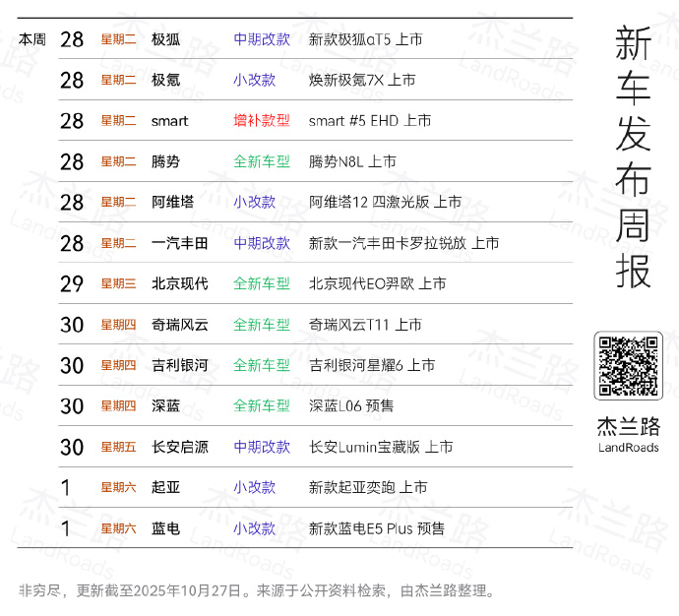This screenshot has width=679, height=616.
Task: Select the 蓝电 brand cell
Action: (x=165, y=528)
